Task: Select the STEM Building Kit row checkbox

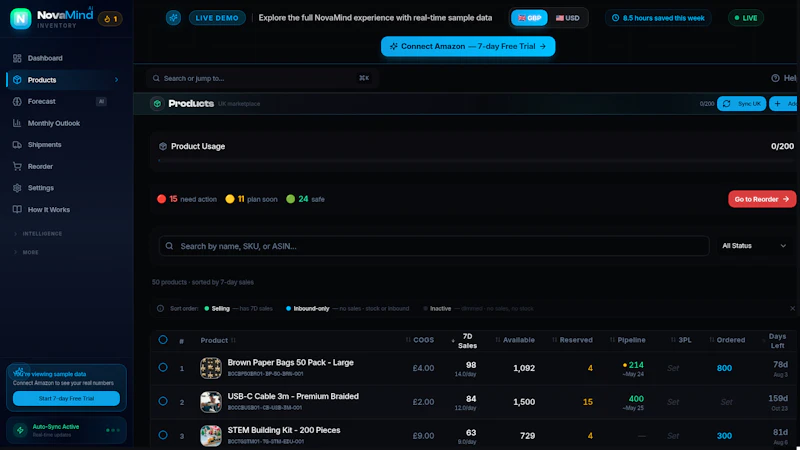Action: [163, 435]
